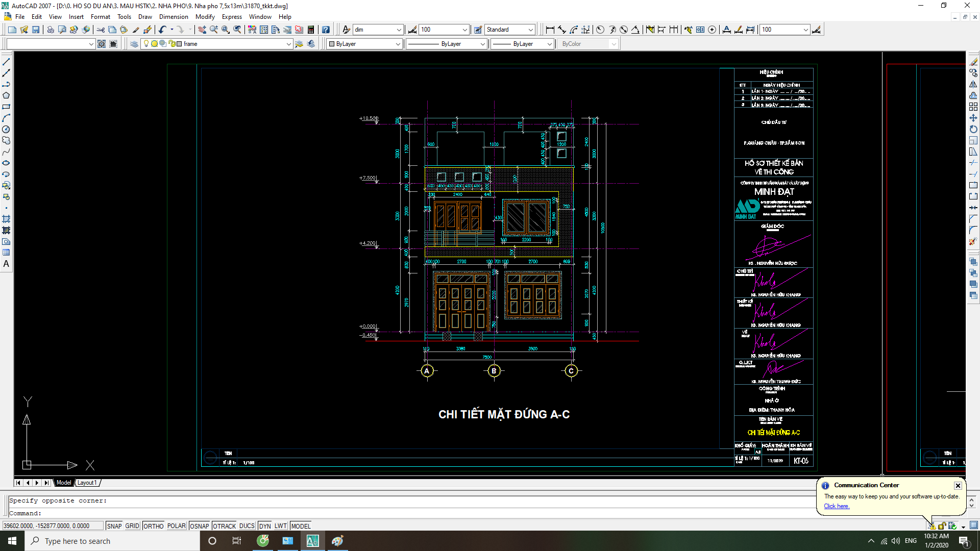This screenshot has width=980, height=551.
Task: Toggle DUCS in status bar
Action: coord(247,526)
